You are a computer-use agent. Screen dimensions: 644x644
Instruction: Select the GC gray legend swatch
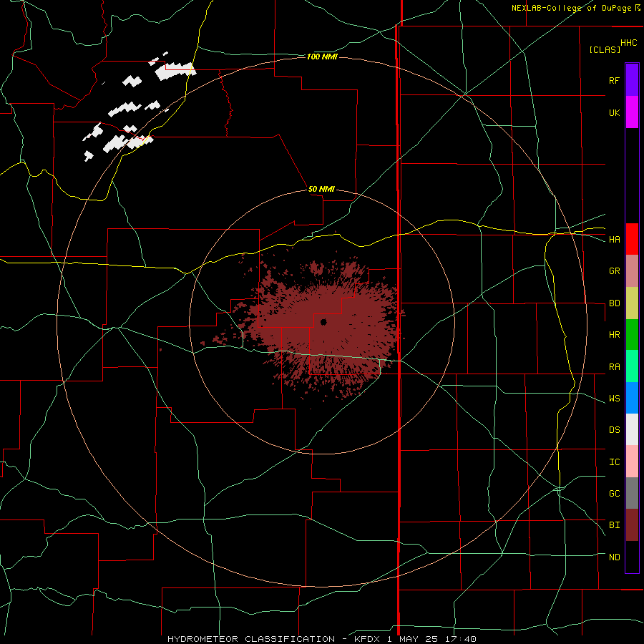click(x=632, y=493)
